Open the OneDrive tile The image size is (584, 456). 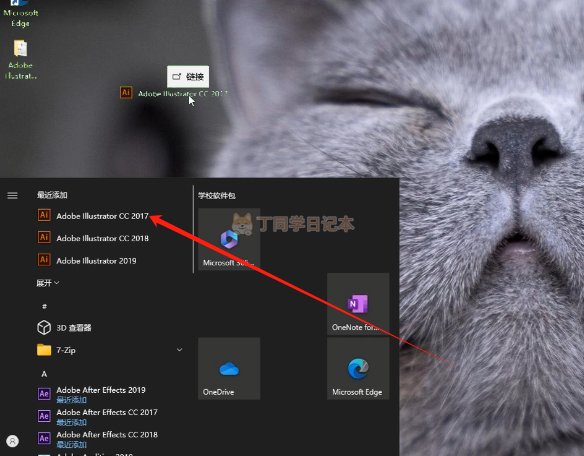click(229, 369)
